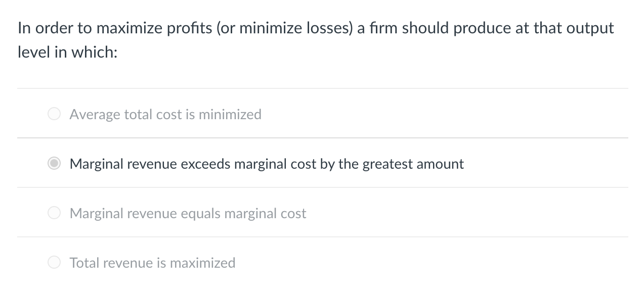The width and height of the screenshot is (644, 299).
Task: Click the answer text "Average total cost is minimized"
Action: click(x=165, y=114)
